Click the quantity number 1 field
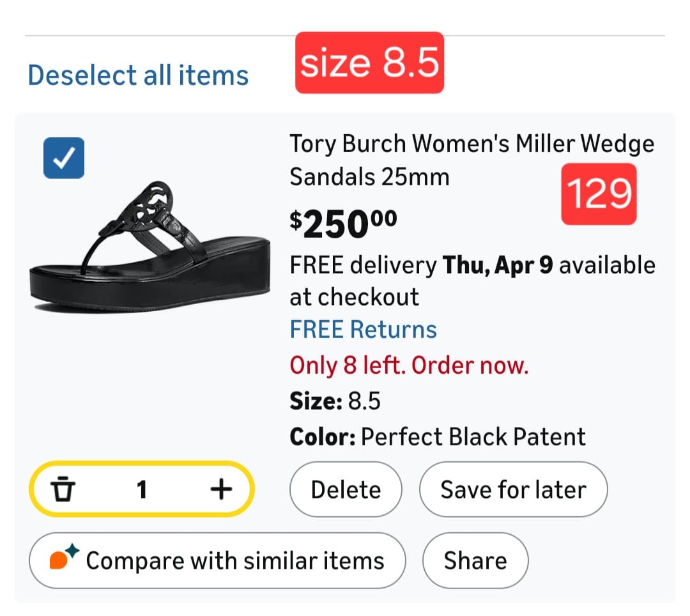This screenshot has height=616, width=690. [x=142, y=490]
